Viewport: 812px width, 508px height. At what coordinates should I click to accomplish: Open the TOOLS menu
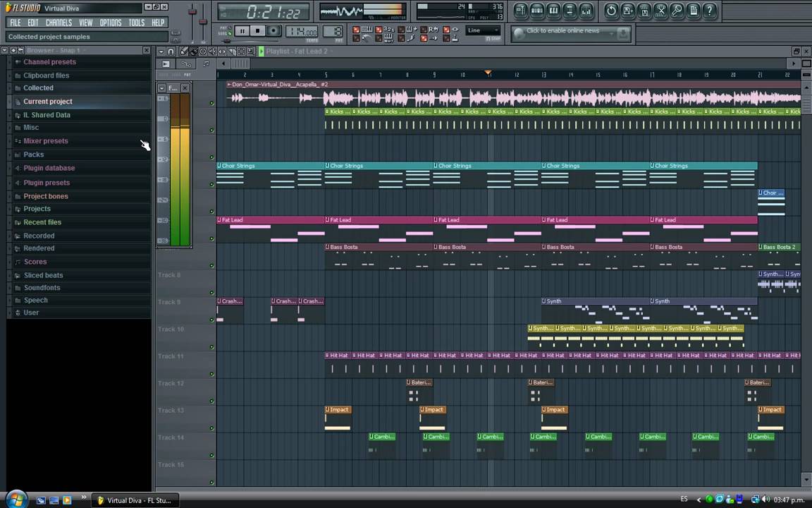click(x=137, y=23)
